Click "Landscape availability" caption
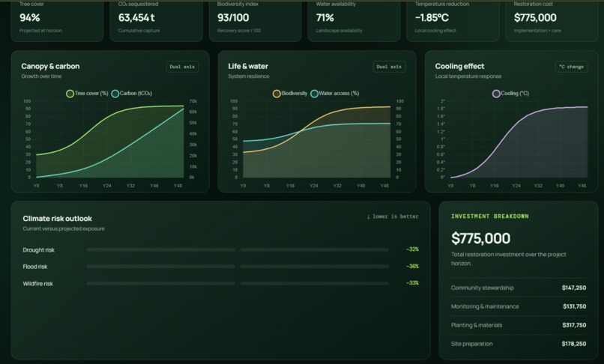Viewport: 604px width, 364px height. point(339,31)
